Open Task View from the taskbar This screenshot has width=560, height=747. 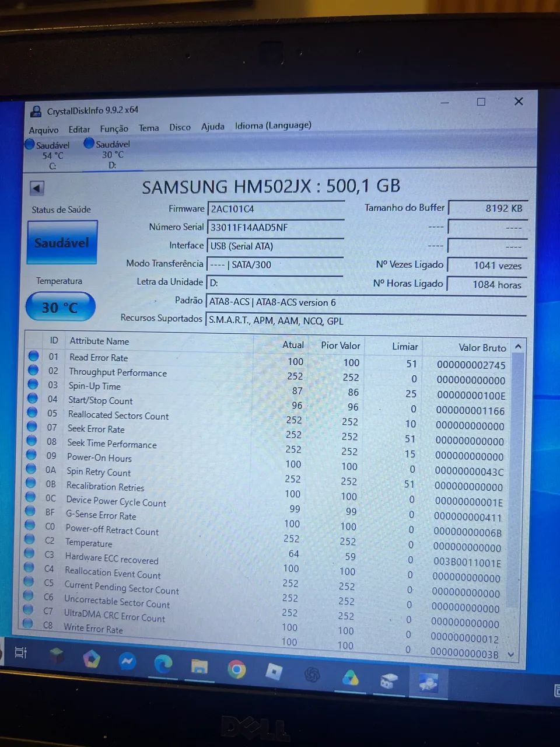(x=20, y=652)
